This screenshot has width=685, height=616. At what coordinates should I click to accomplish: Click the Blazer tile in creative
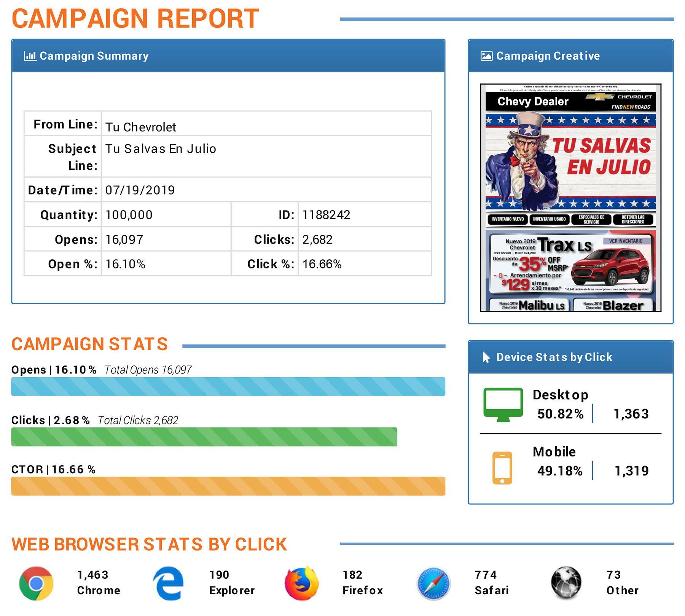(x=613, y=305)
